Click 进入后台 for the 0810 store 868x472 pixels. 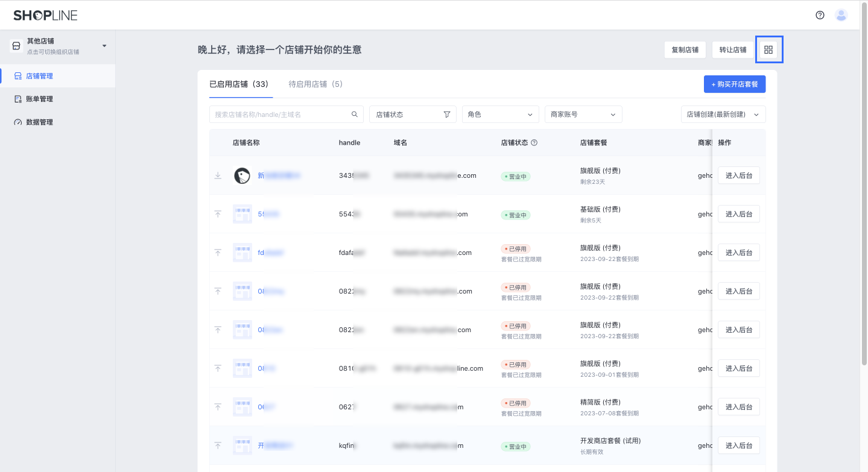(x=739, y=368)
